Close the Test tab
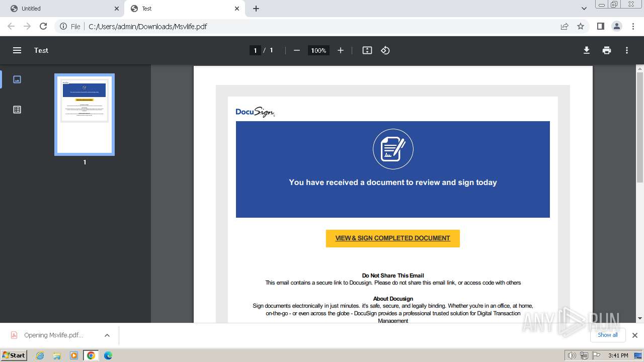Image resolution: width=644 pixels, height=362 pixels. pyautogui.click(x=237, y=9)
